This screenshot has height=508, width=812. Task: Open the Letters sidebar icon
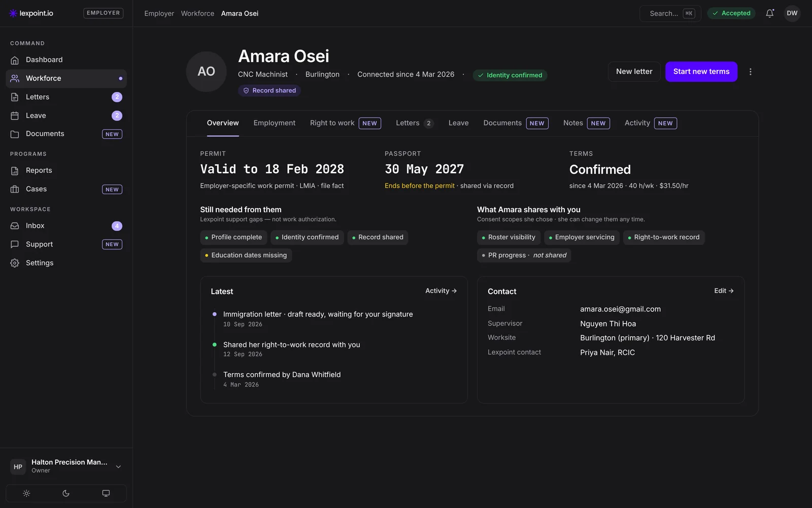coord(15,97)
